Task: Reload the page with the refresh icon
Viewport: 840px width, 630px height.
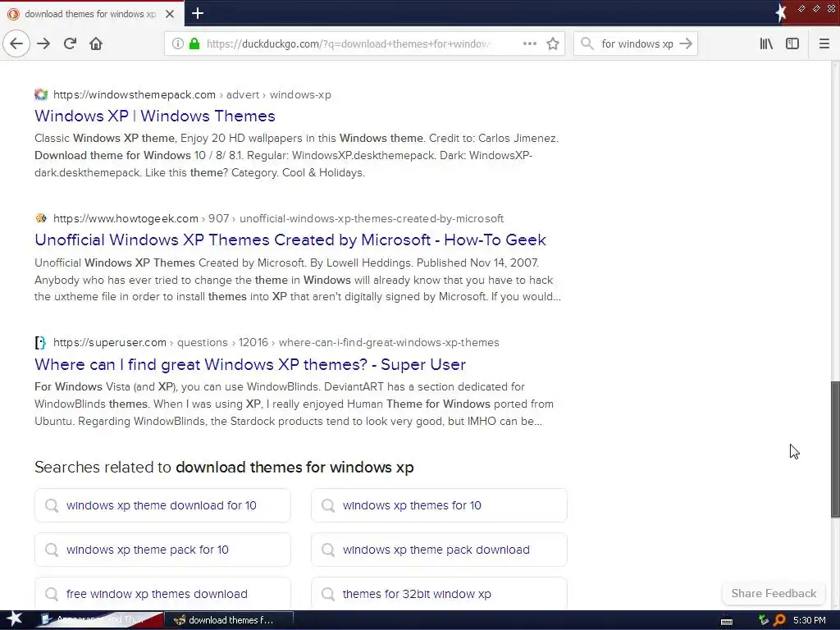Action: (70, 43)
